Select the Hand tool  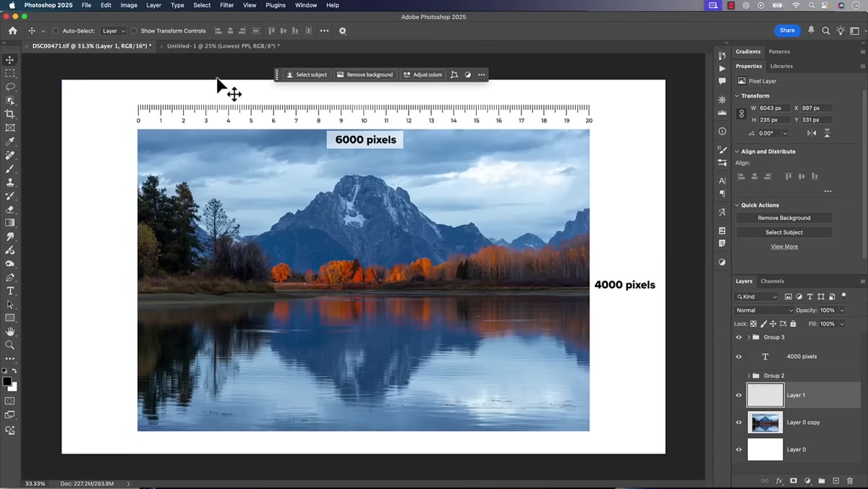click(10, 331)
